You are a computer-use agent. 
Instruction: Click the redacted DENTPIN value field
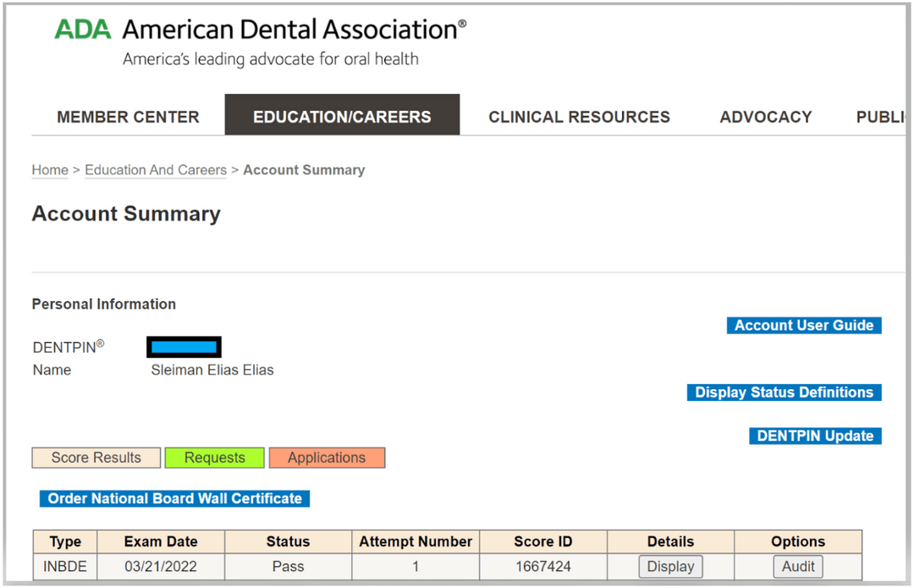pyautogui.click(x=184, y=347)
